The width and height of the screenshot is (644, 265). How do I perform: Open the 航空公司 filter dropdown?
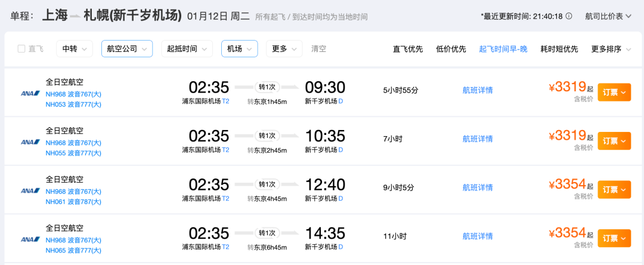pos(127,48)
